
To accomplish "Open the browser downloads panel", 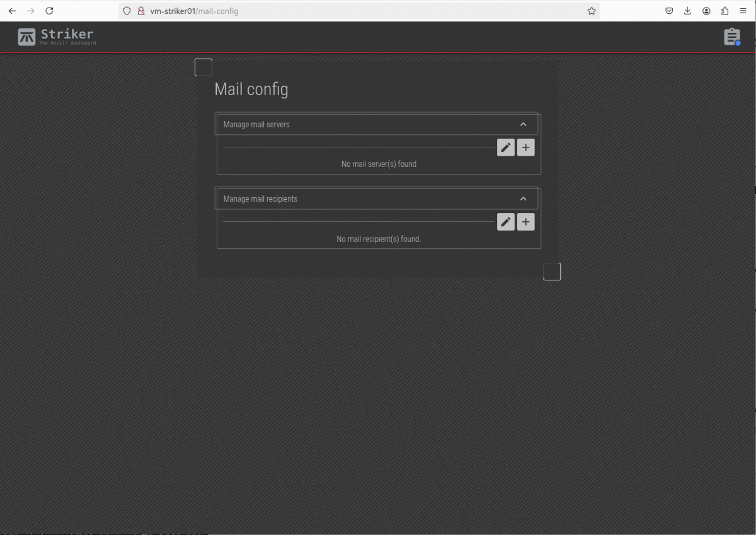I will tap(687, 11).
